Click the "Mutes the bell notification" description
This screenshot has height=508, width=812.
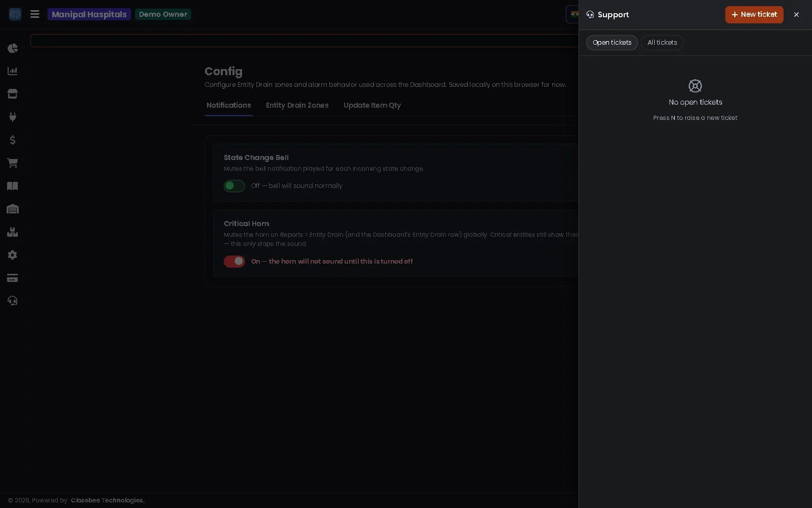pyautogui.click(x=324, y=169)
